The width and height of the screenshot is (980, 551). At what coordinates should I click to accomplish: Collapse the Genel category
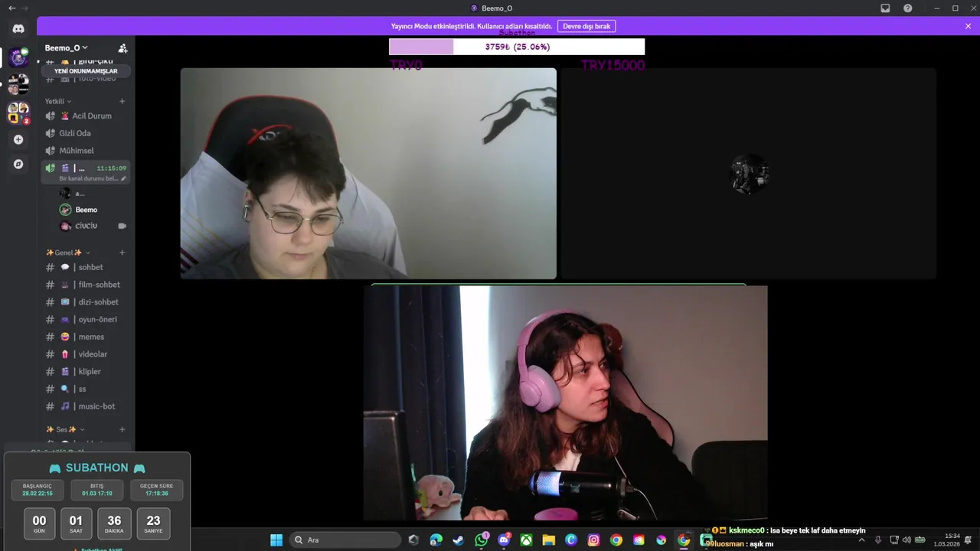[68, 253]
